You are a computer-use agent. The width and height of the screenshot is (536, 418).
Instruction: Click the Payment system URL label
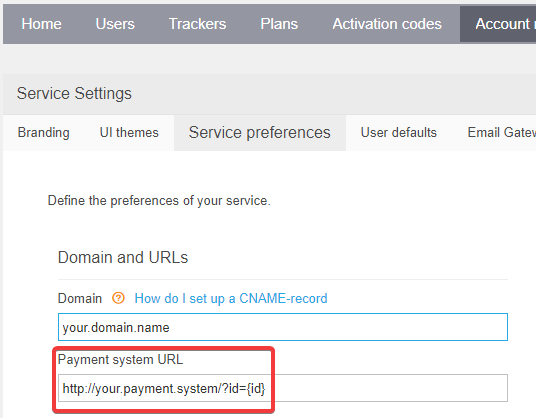point(120,360)
